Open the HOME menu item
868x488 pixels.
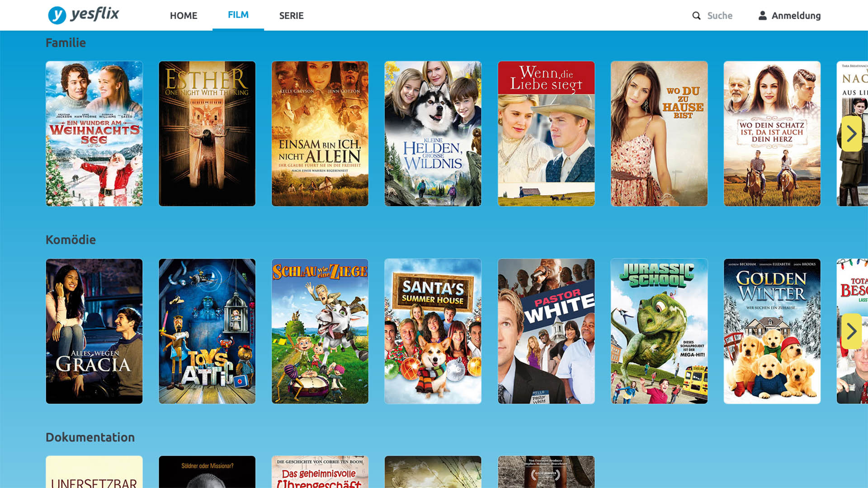click(x=184, y=16)
